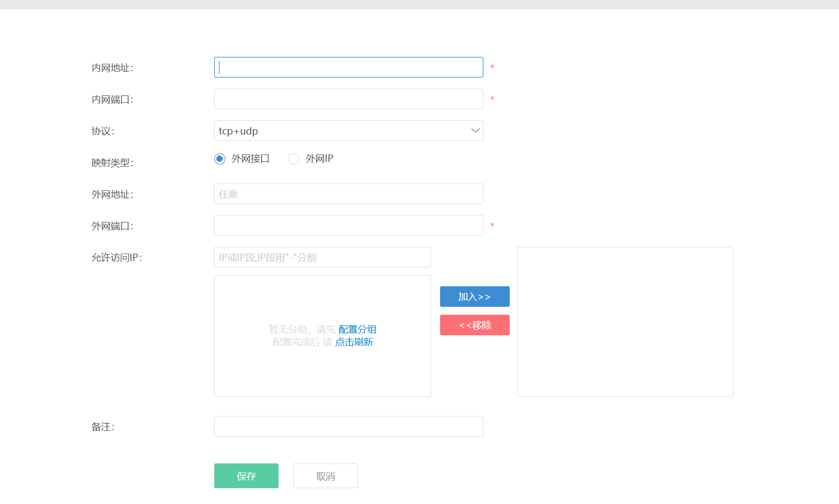839x504 pixels.
Task: Click the selected IP list box on right
Action: [625, 322]
